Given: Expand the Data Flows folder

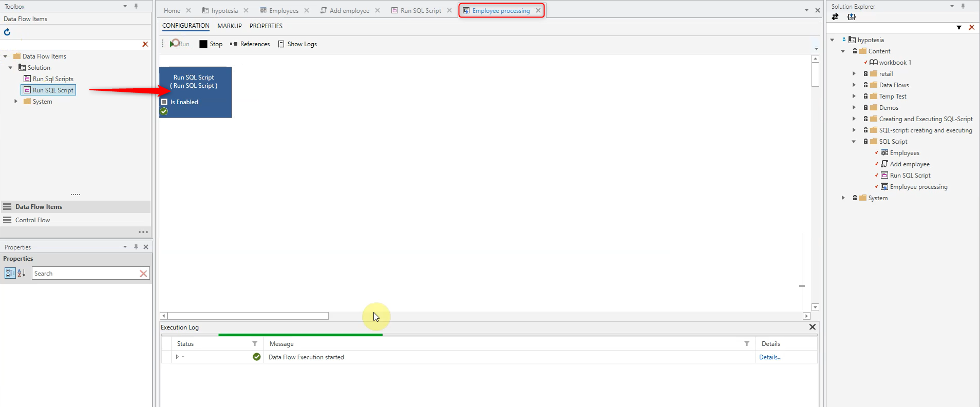Looking at the screenshot, I should [854, 85].
